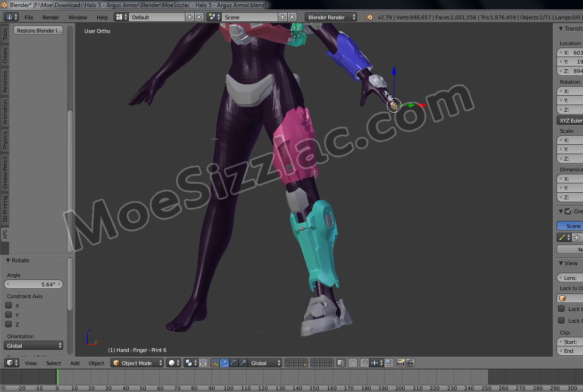Open the pivot point selector
The height and width of the screenshot is (392, 583).
click(191, 363)
